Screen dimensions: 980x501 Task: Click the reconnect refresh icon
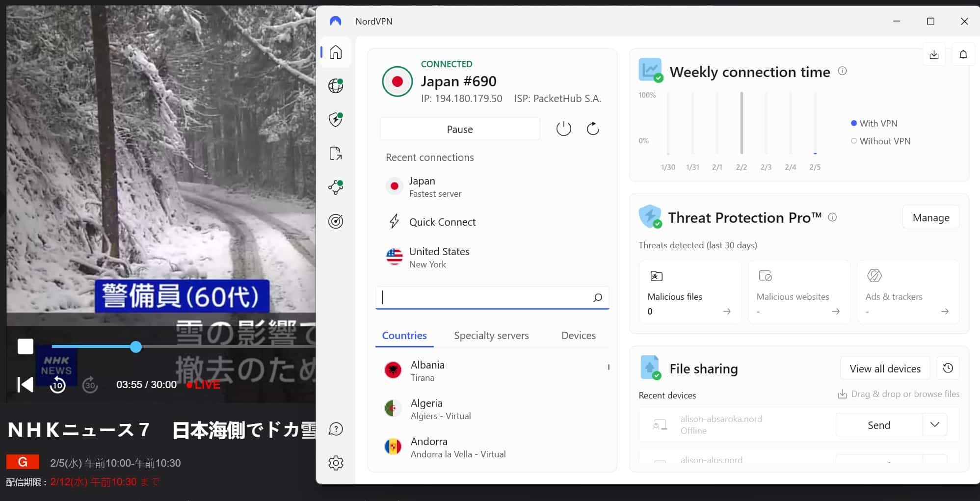click(x=593, y=129)
